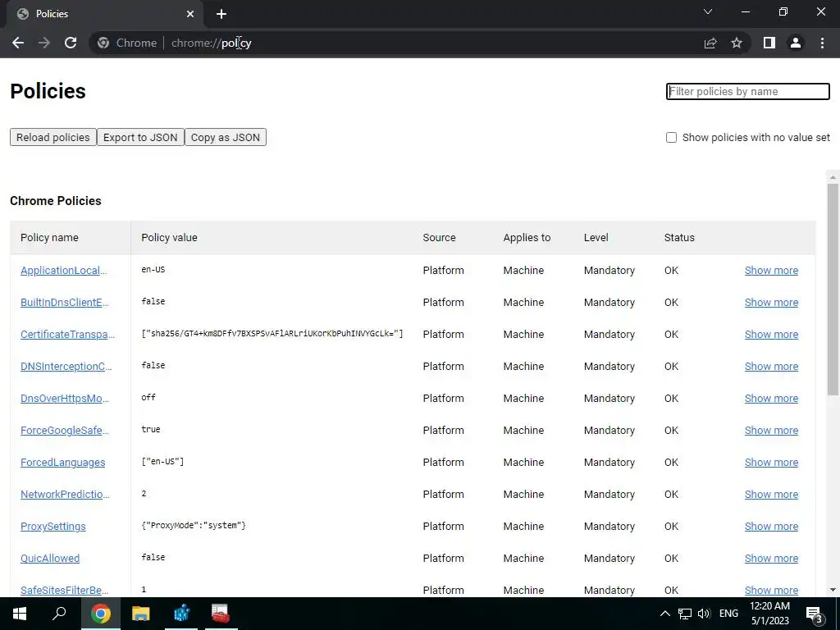Open the side panel icon
Viewport: 840px width, 630px height.
tap(769, 43)
